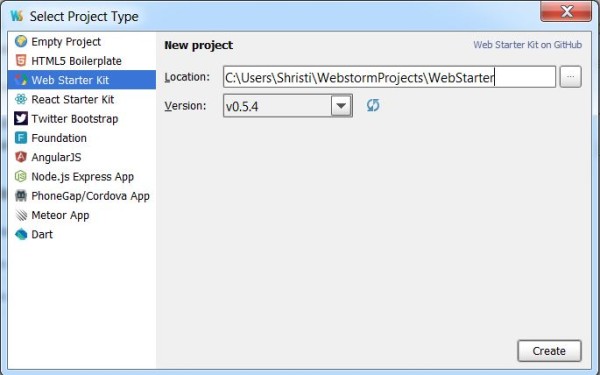Click the Foundation F icon
Viewport: 600px width, 375px height.
click(21, 138)
